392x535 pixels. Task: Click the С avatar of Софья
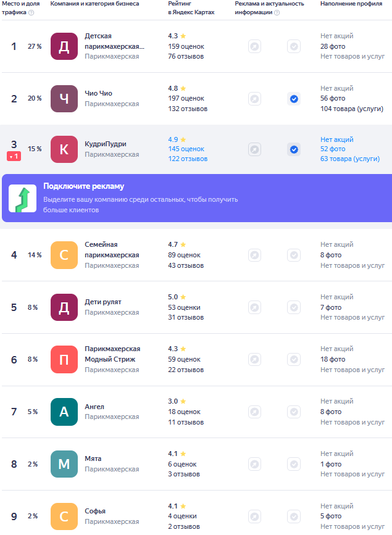coord(64,516)
